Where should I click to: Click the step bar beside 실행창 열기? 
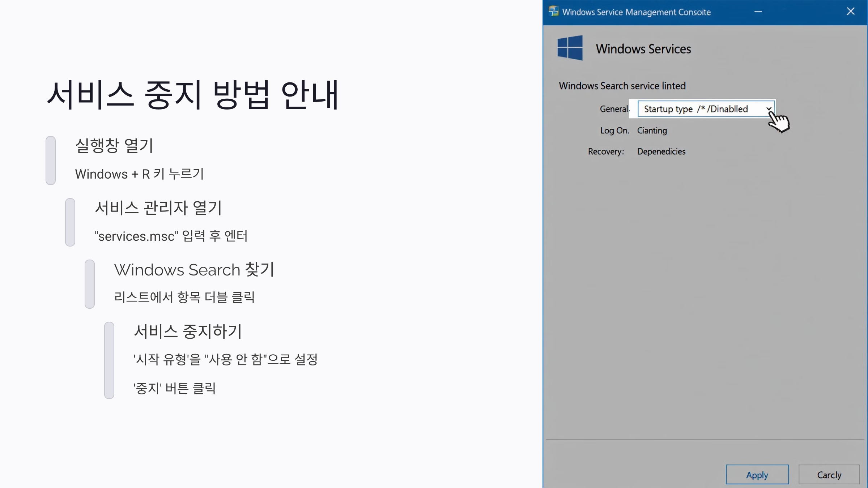(51, 160)
